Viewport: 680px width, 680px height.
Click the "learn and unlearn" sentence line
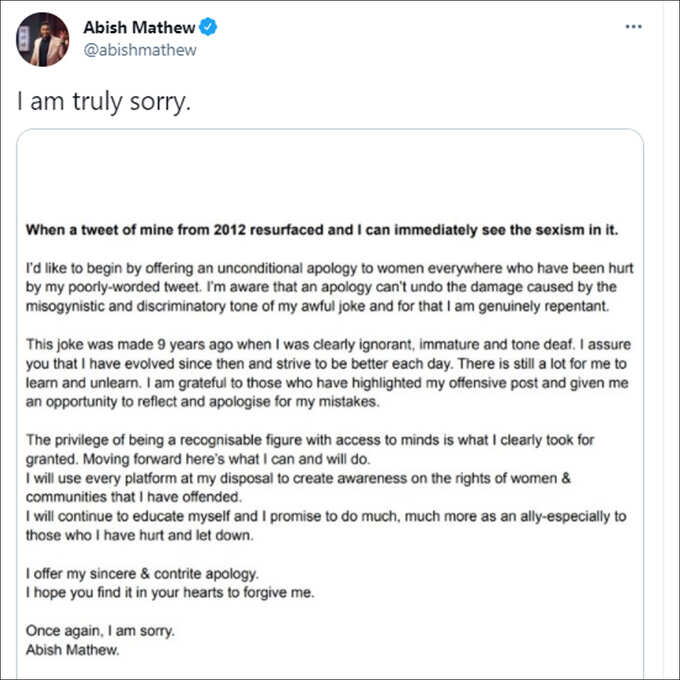(x=327, y=383)
